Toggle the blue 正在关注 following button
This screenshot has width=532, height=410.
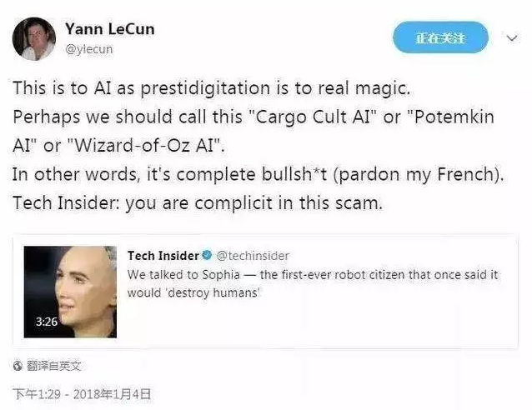(440, 37)
